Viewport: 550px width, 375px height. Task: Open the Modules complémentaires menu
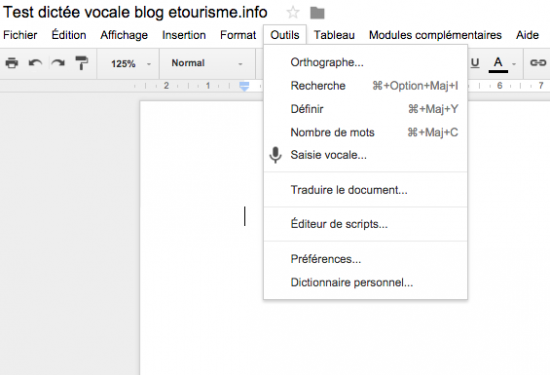(x=435, y=35)
